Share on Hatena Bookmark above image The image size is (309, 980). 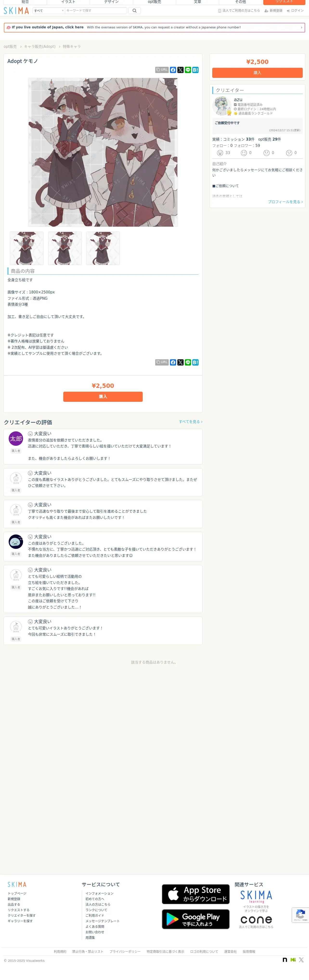(x=195, y=70)
